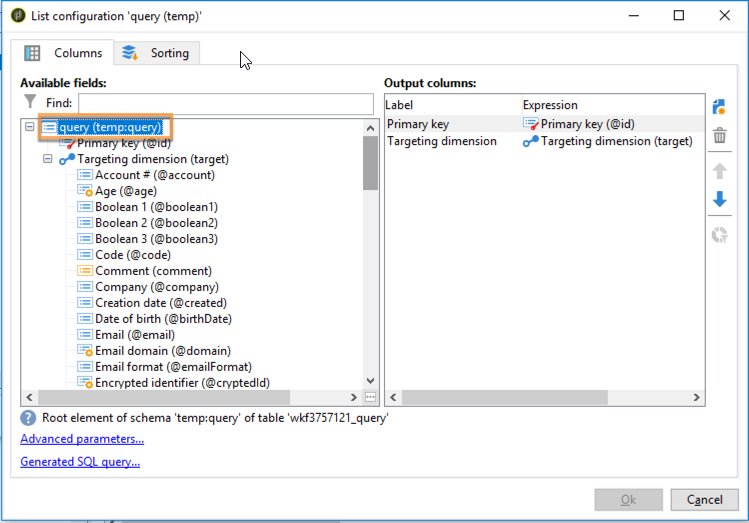The image size is (749, 523).
Task: Click the filter funnel icon beside Find
Action: [30, 102]
